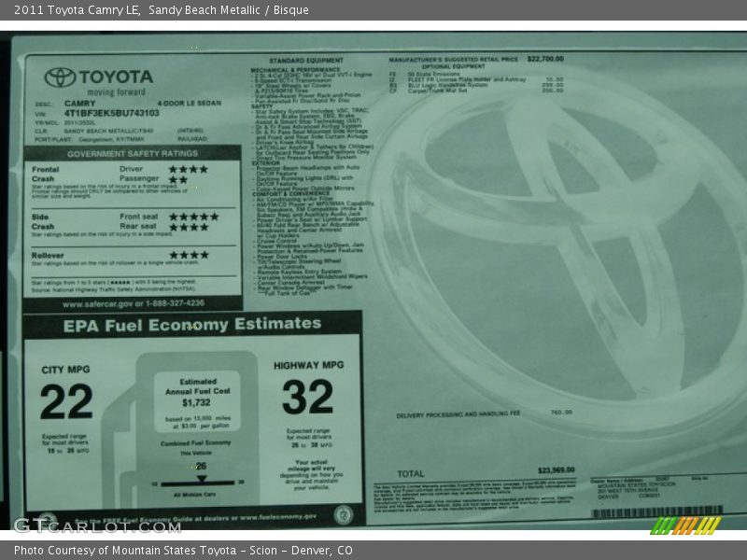This screenshot has width=747, height=560.
Task: Open the www.safercar.gov link text
Action: click(x=98, y=304)
